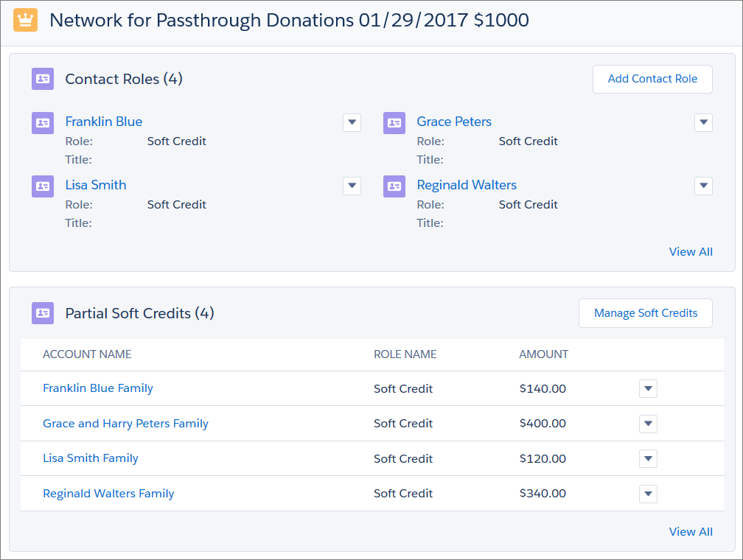
Task: Open the Reginald Walters Family account link
Action: 108,494
